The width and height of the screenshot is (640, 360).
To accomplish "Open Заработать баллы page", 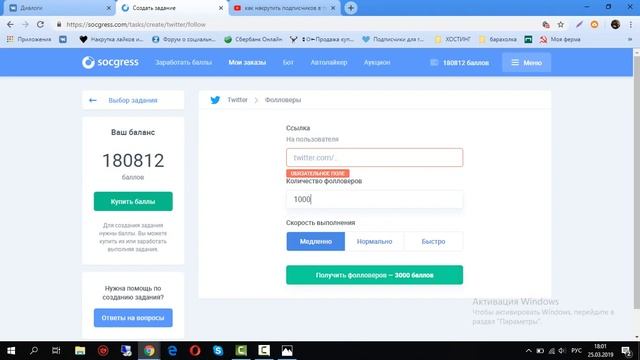I will point(183,62).
